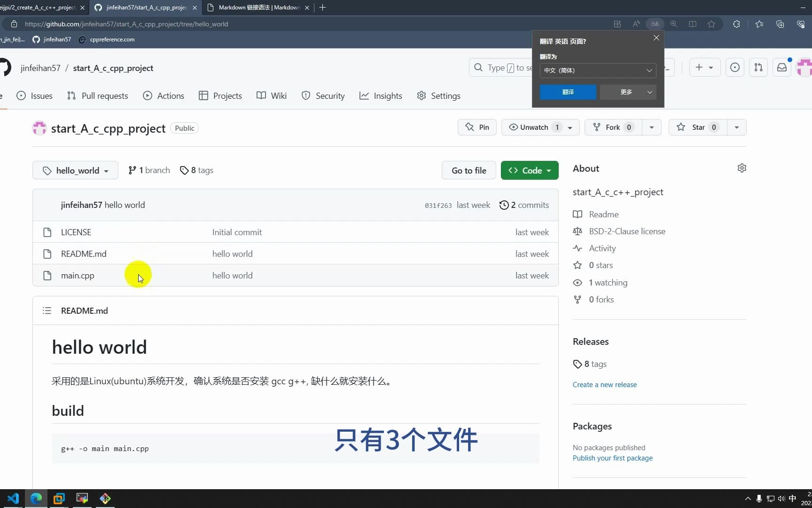Toggle the system volume icon in tray
Screen dimensions: 812x508
[781, 499]
